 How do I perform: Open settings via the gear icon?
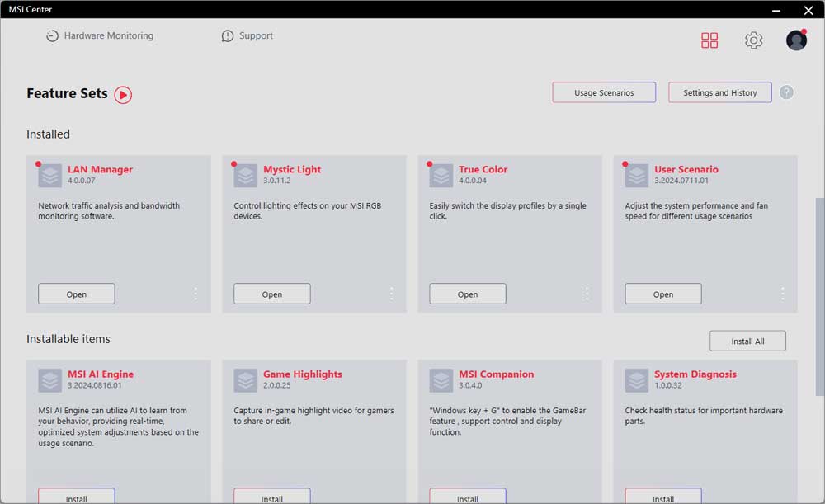[753, 40]
